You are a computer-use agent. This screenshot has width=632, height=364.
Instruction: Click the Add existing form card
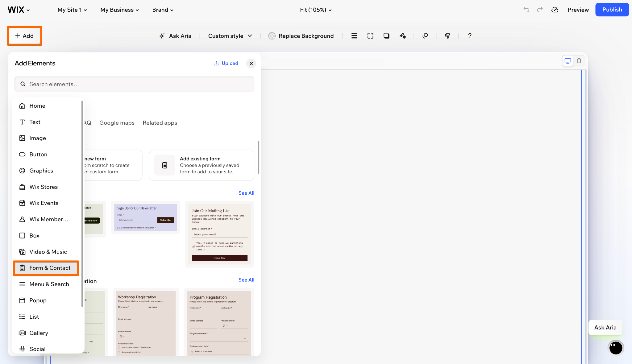(x=202, y=165)
